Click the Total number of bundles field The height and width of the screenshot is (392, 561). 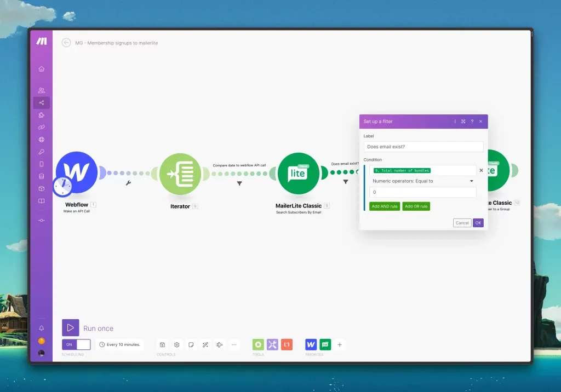click(423, 170)
